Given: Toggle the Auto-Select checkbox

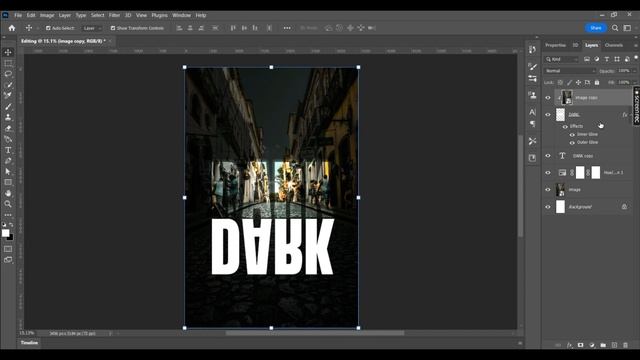Looking at the screenshot, I should [48, 28].
